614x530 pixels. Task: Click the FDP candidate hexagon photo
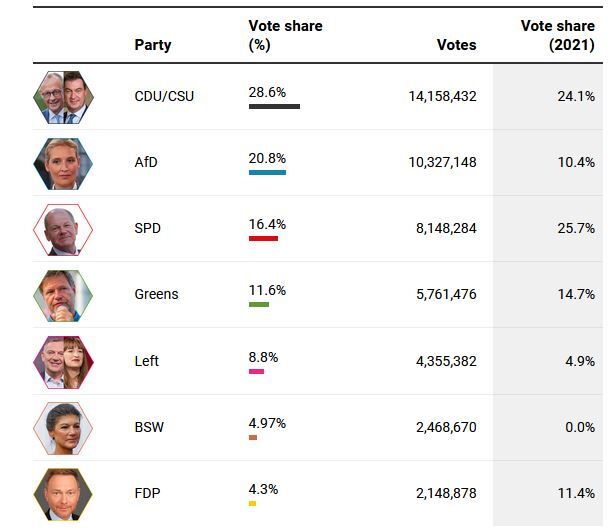(63, 494)
